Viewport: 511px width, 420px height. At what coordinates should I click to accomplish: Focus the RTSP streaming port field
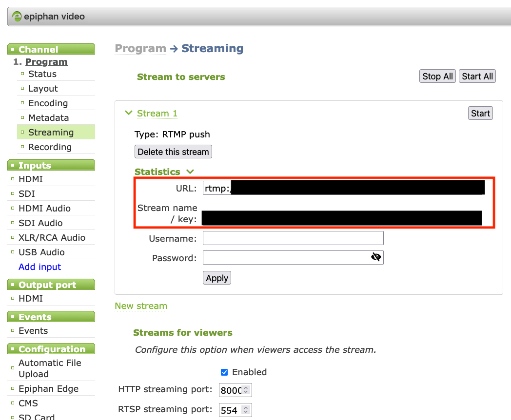tap(235, 410)
